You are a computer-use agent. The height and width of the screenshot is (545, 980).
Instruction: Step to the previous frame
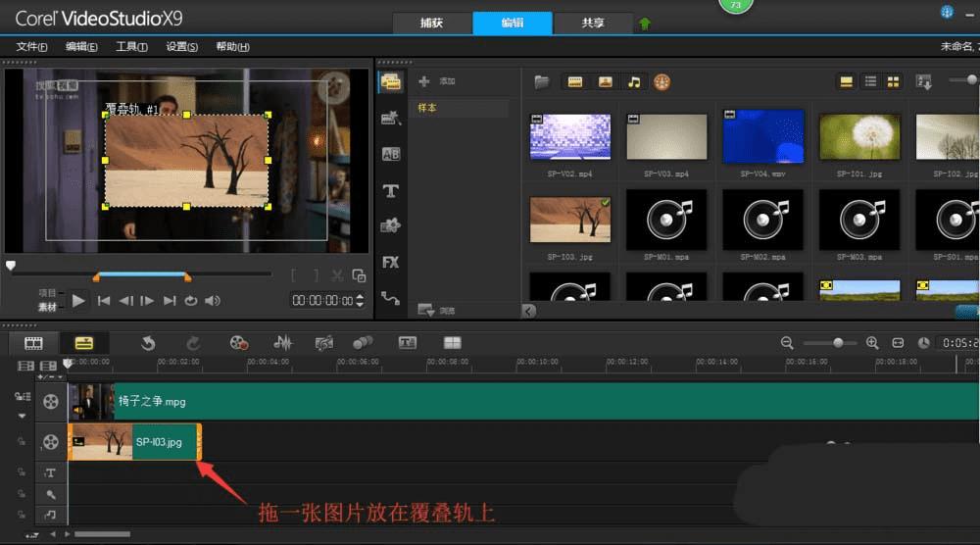pos(125,301)
